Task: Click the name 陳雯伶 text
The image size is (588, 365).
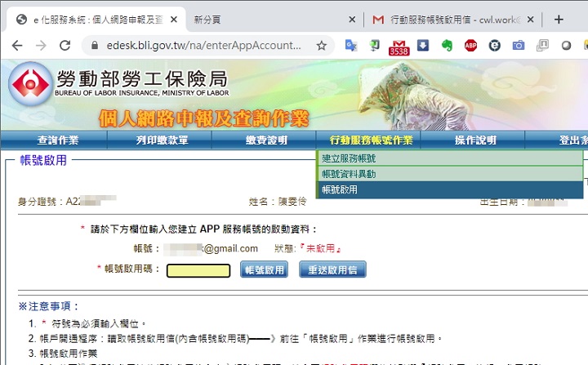Action: coord(292,202)
